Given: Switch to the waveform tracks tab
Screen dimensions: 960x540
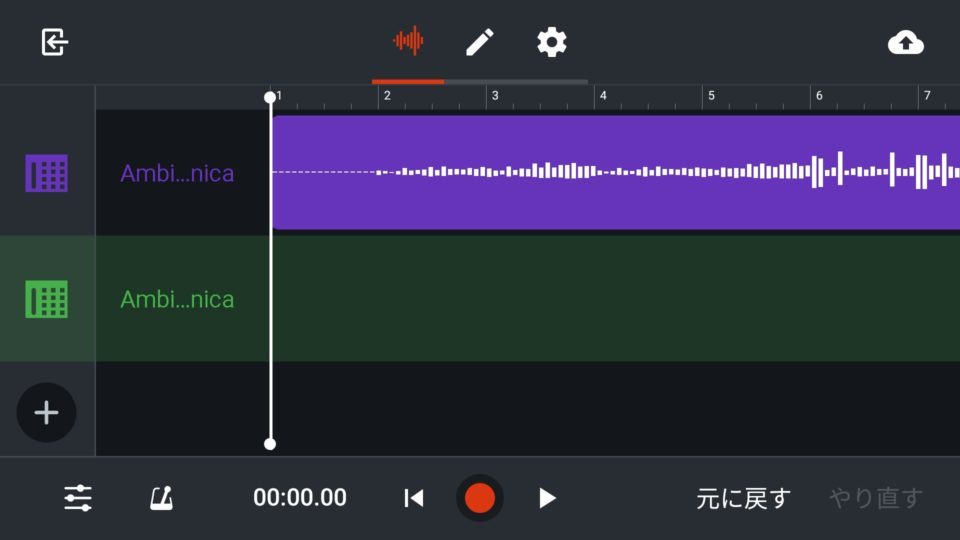Looking at the screenshot, I should pyautogui.click(x=408, y=41).
